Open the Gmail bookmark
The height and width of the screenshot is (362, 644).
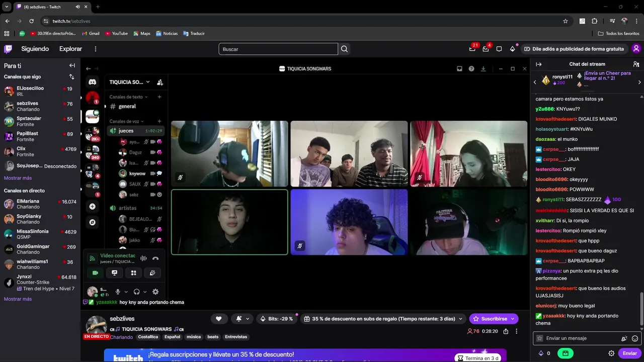coord(91,34)
